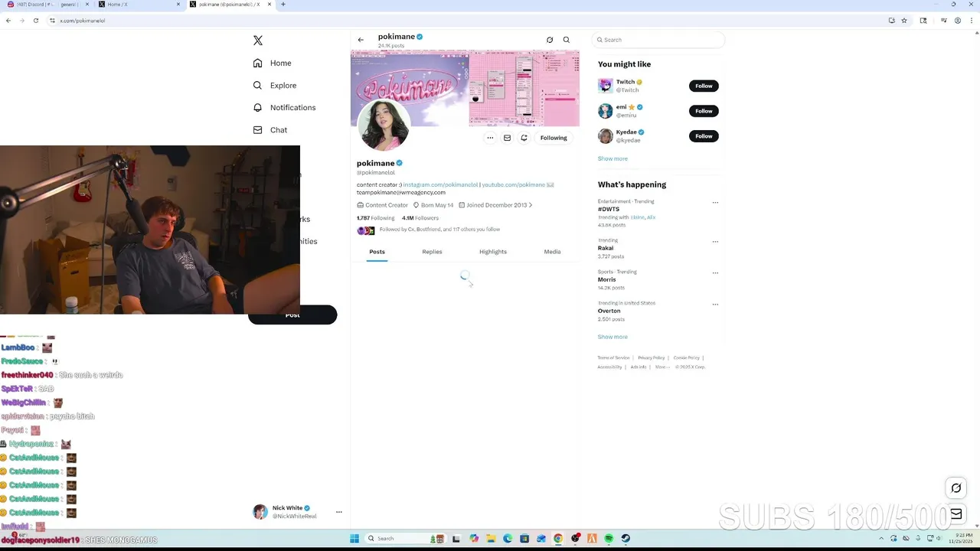
Task: Open the Twitch suggested profile avatar
Action: 606,86
